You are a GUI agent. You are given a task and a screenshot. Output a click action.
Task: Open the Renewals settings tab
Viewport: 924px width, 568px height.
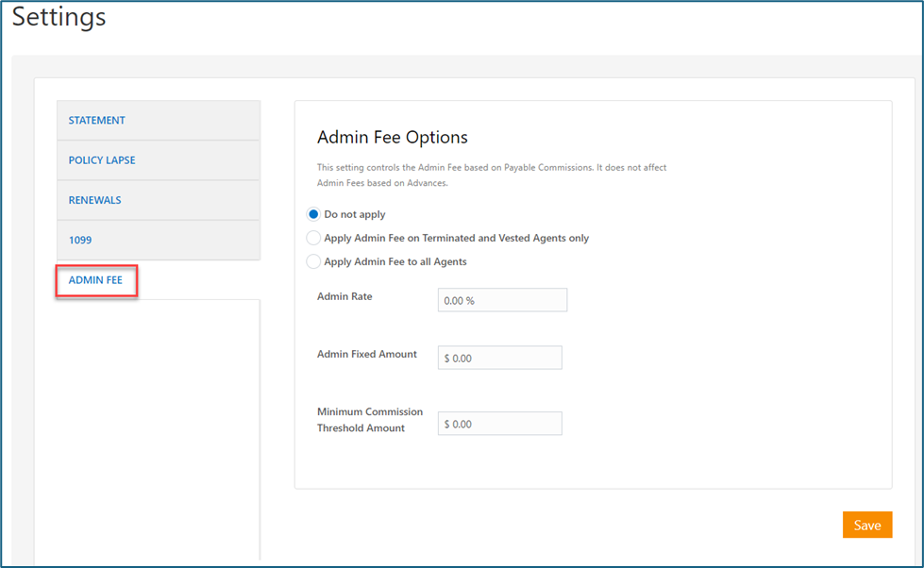[x=158, y=200]
